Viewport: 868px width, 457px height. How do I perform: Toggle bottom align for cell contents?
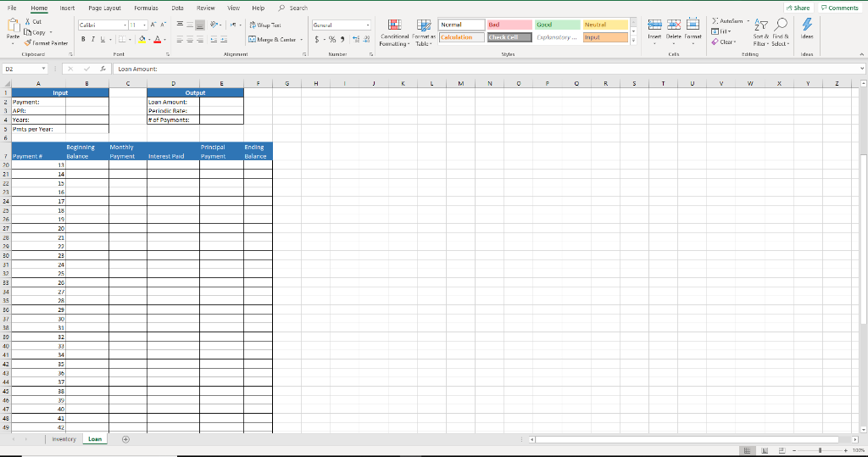200,25
